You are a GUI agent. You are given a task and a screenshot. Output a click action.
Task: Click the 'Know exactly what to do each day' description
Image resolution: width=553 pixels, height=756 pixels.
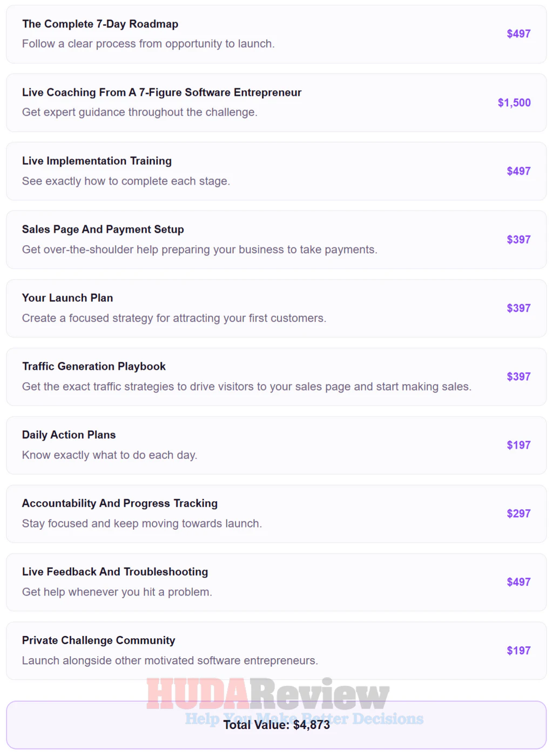click(x=110, y=455)
